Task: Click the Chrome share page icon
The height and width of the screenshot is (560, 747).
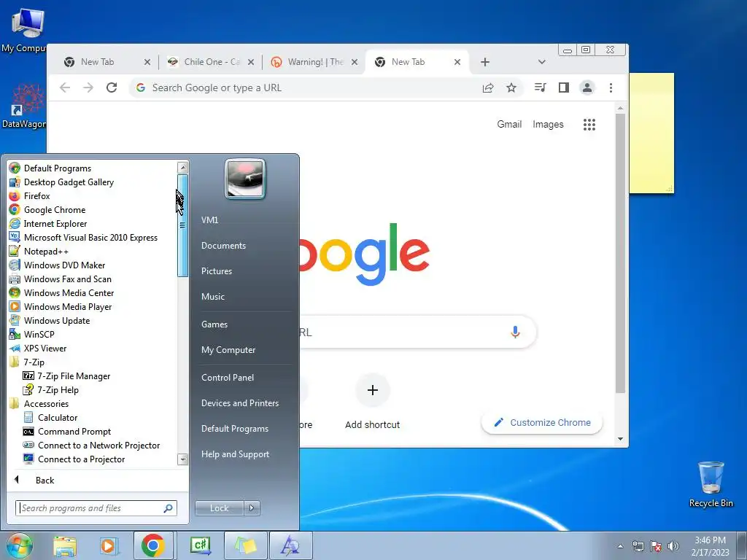Action: click(488, 87)
